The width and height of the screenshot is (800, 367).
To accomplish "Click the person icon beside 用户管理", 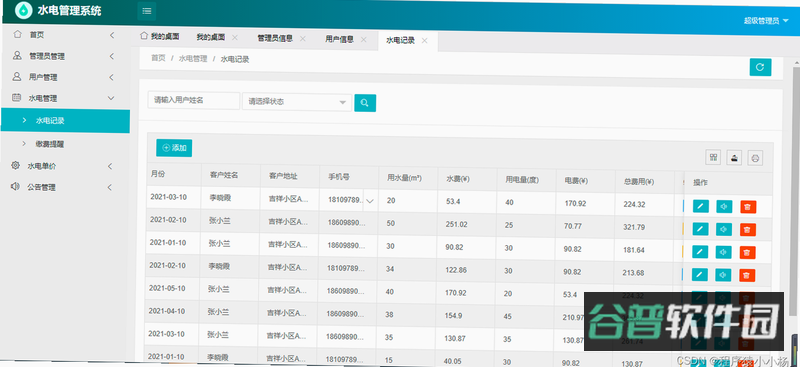I will [17, 77].
